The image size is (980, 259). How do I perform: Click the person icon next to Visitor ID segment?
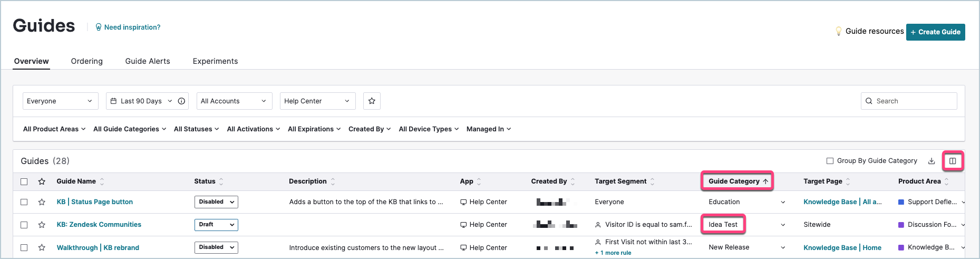pyautogui.click(x=598, y=225)
